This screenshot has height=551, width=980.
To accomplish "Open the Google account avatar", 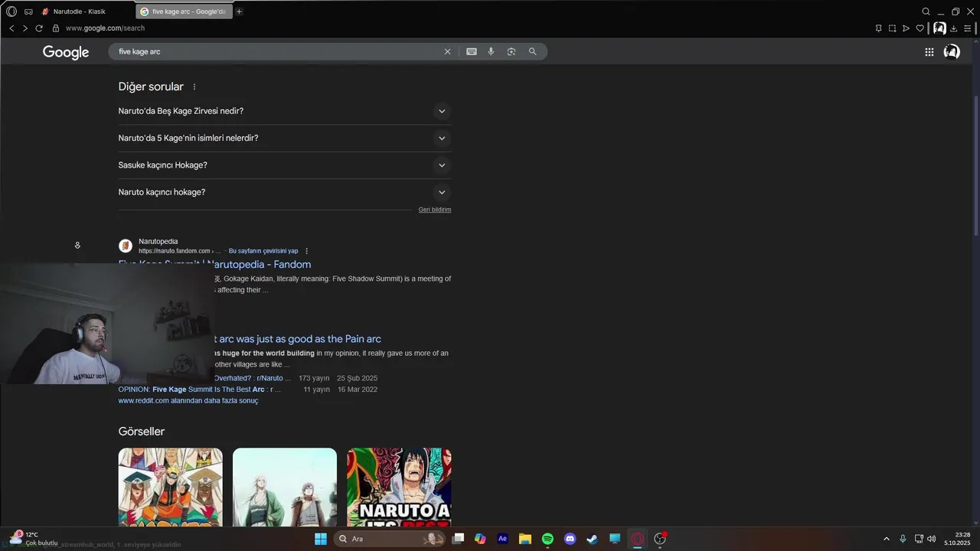I will point(952,52).
